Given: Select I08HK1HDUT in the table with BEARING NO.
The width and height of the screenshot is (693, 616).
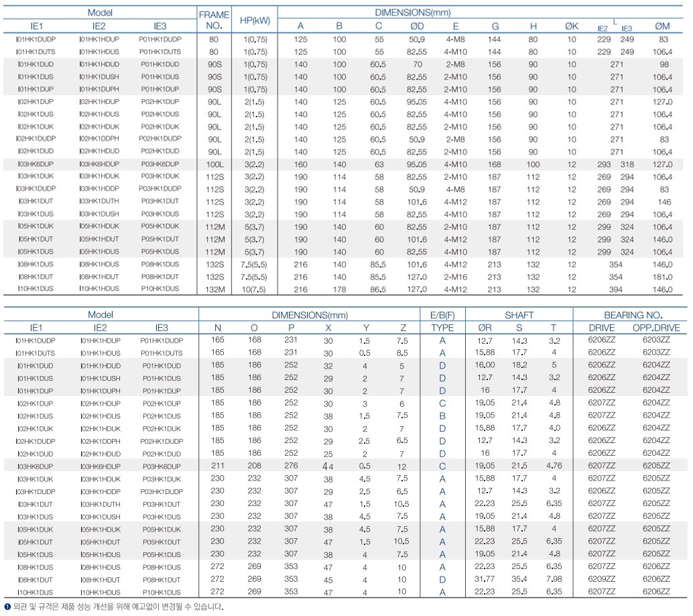Looking at the screenshot, I should [101, 580].
